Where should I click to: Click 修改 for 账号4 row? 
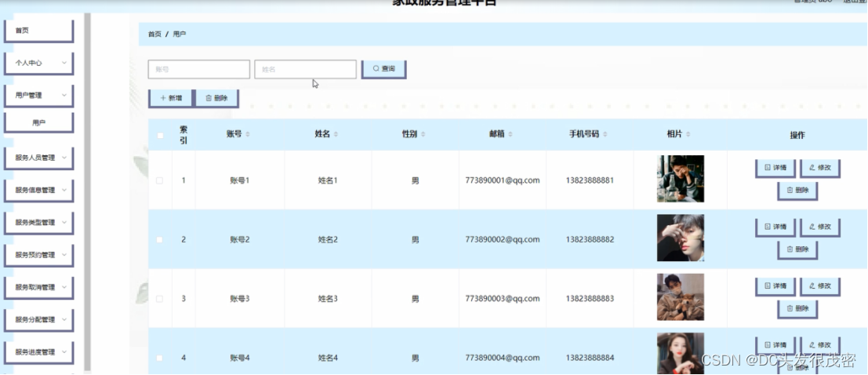tap(820, 345)
